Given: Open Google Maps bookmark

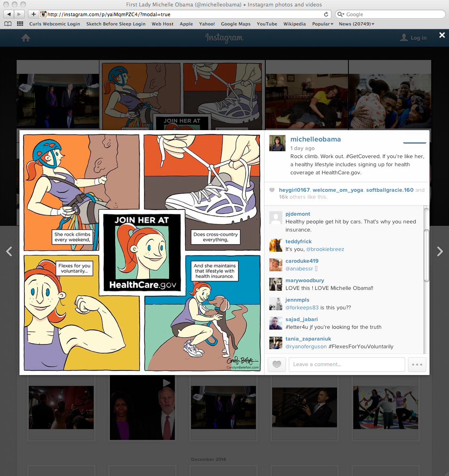Looking at the screenshot, I should tap(236, 24).
